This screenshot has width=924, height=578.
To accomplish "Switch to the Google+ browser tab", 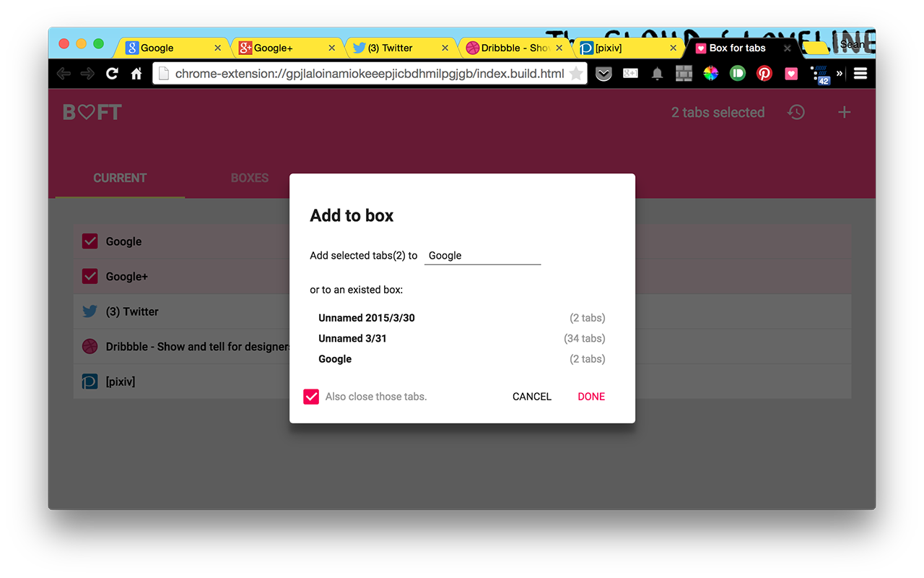I will [287, 48].
